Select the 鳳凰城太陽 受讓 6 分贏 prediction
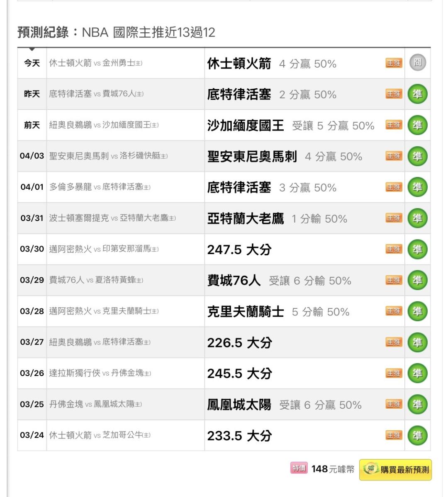Viewport: 448px width, 497px height. pyautogui.click(x=284, y=405)
